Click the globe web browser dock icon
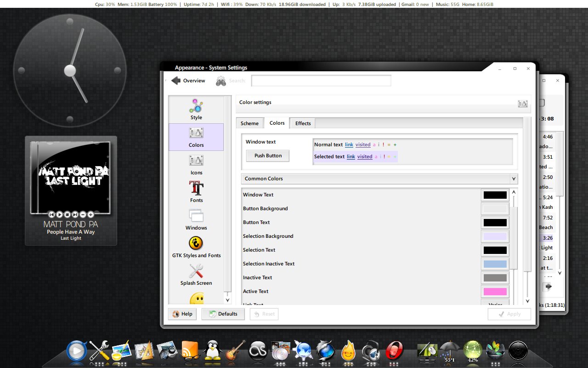The image size is (588, 368). click(x=304, y=351)
